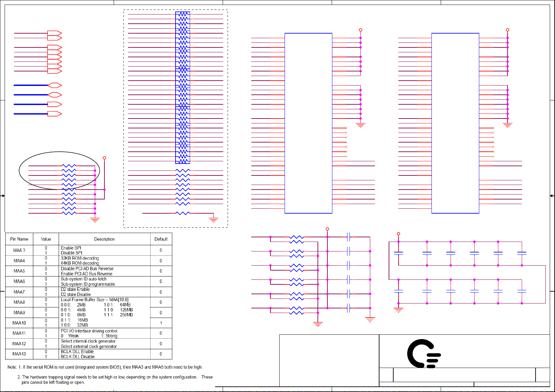Click power circle above the left IC block
This screenshot has height=392, width=555.
tap(361, 30)
